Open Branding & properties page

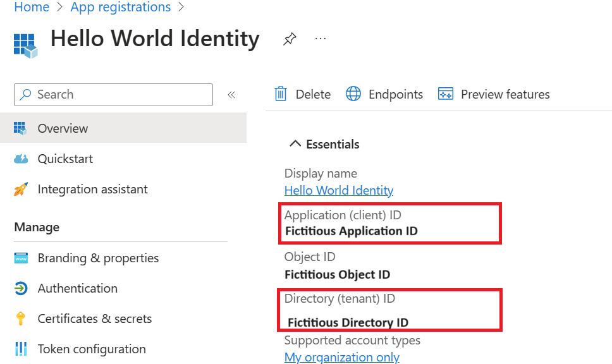pos(98,258)
